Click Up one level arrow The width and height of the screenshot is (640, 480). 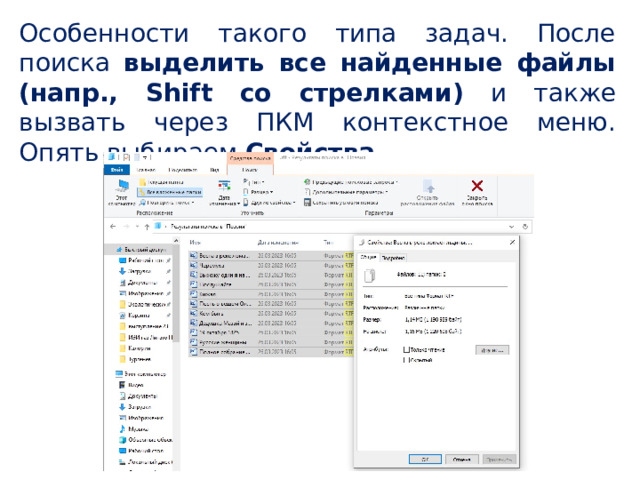tap(147, 227)
